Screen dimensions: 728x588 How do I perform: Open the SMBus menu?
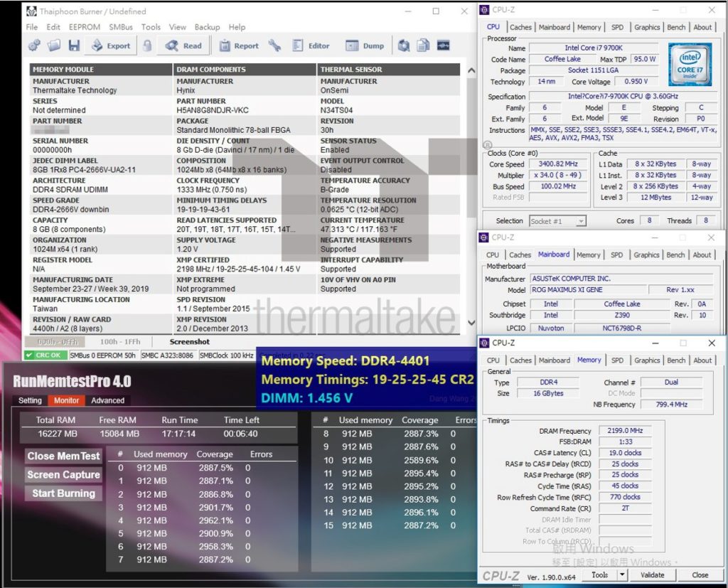click(121, 27)
